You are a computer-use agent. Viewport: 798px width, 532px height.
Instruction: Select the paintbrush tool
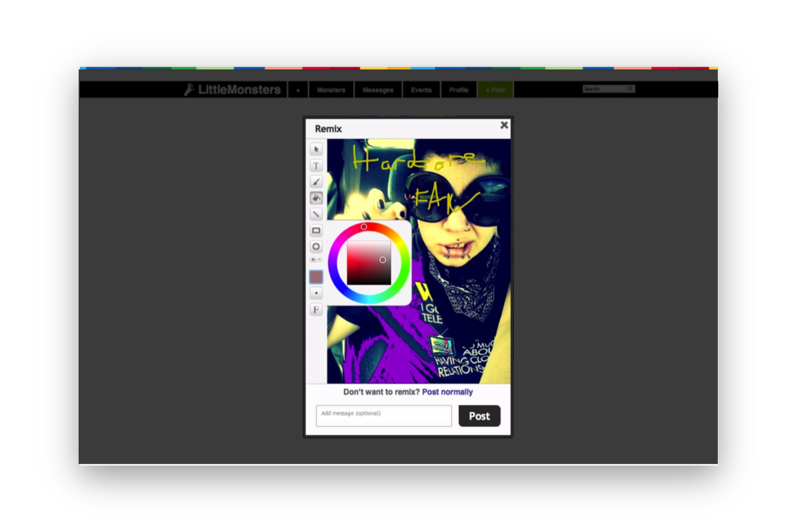coord(316,182)
